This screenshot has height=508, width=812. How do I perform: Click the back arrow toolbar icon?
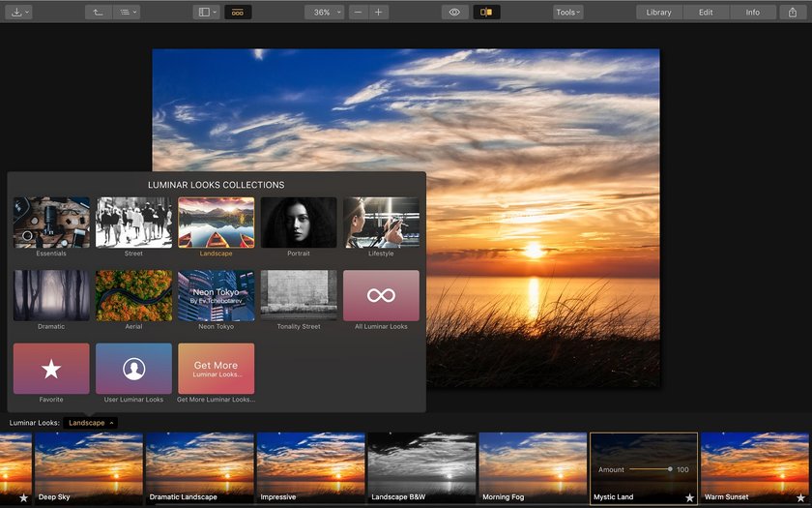pos(99,12)
